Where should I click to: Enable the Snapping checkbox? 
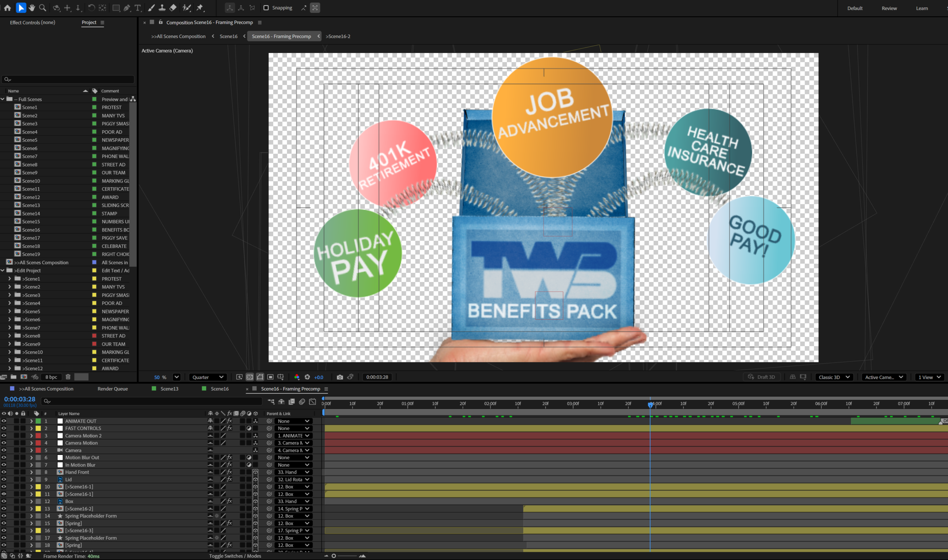(267, 7)
